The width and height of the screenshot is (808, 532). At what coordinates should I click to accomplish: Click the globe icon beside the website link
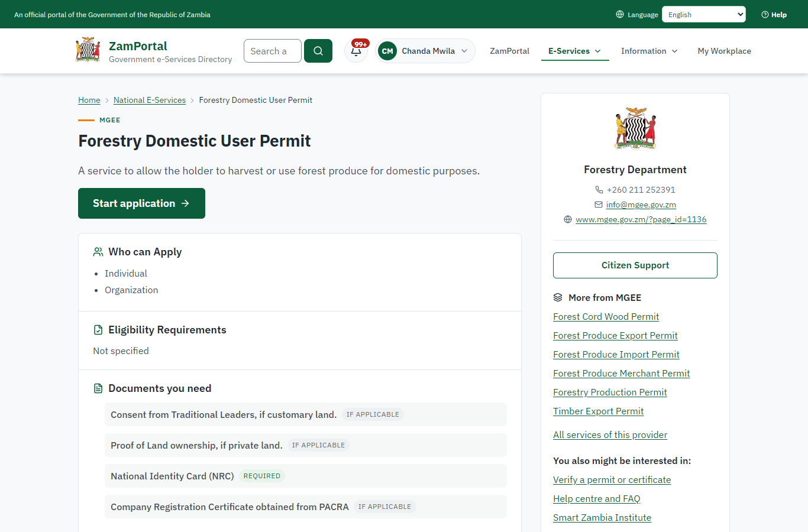568,219
